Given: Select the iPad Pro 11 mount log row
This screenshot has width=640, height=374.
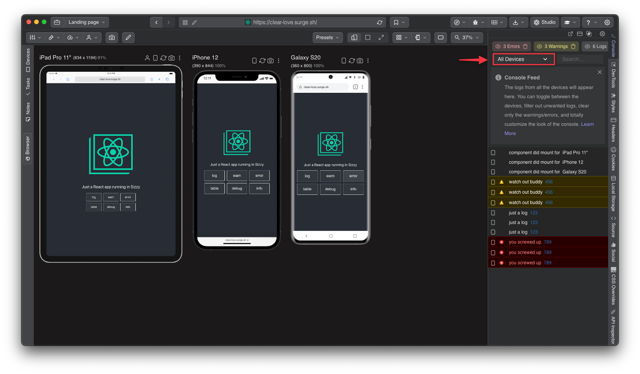Looking at the screenshot, I should 548,152.
